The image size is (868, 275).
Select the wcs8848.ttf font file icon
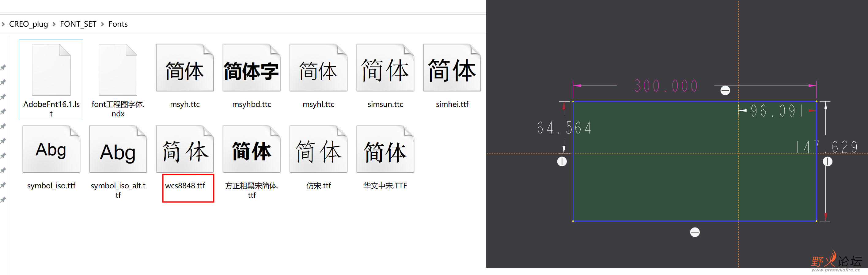[x=185, y=149]
